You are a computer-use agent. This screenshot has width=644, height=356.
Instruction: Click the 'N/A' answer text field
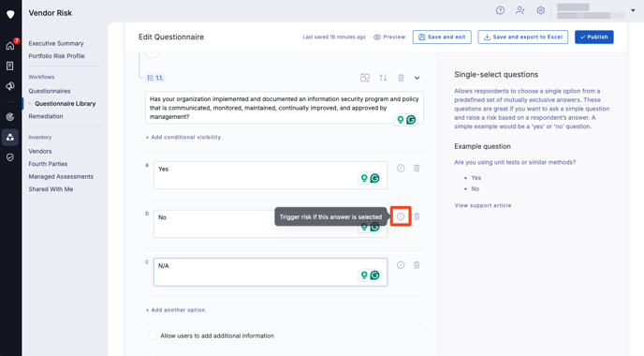coord(271,272)
